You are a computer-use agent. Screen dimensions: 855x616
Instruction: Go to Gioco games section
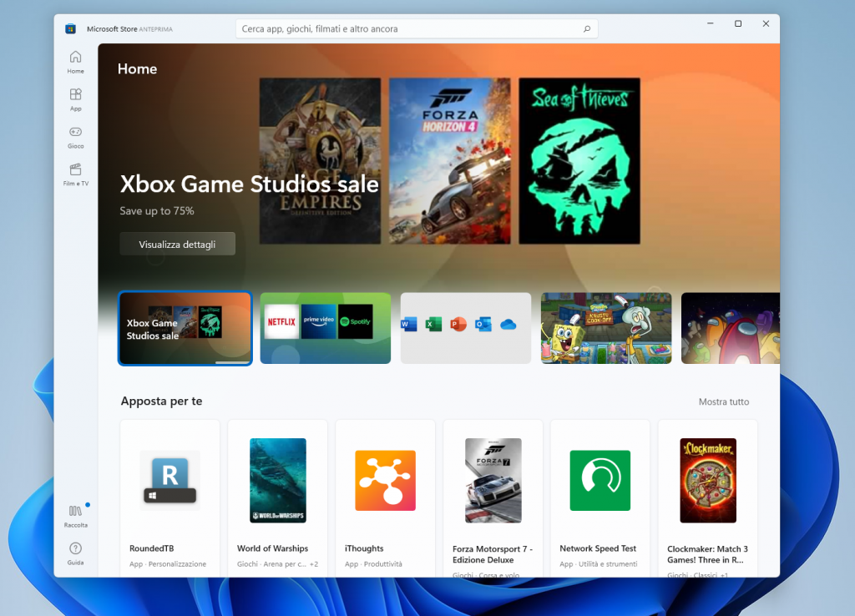(x=75, y=138)
